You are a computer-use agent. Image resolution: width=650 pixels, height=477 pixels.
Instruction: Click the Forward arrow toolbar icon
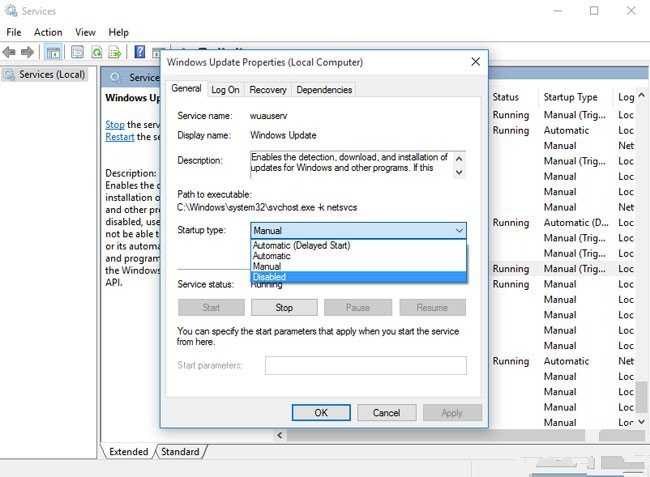pos(27,52)
